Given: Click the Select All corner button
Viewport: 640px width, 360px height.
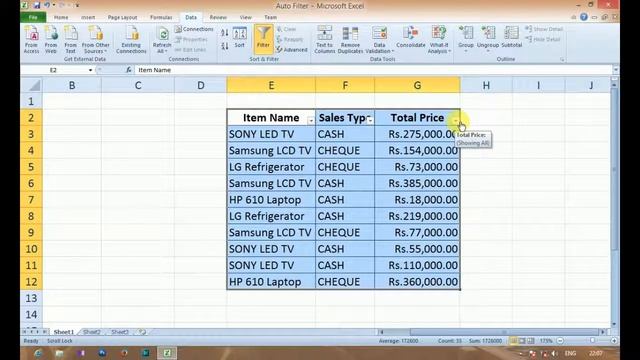Looking at the screenshot, I should pos(31,85).
